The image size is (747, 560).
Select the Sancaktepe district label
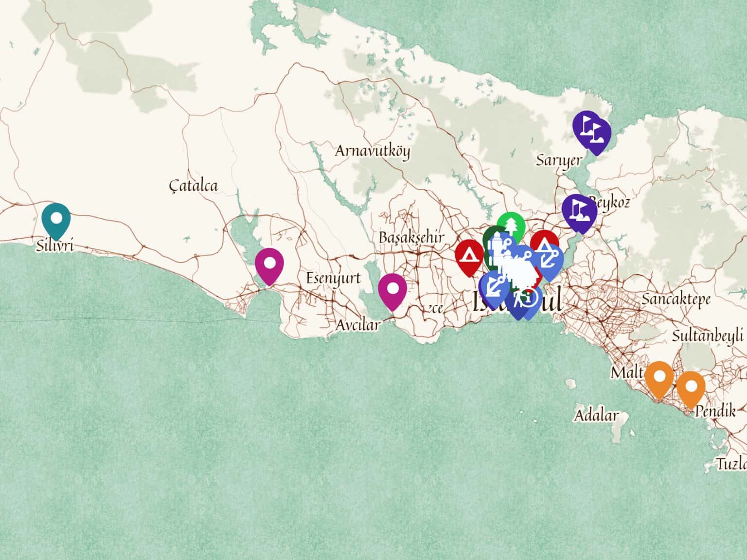pyautogui.click(x=676, y=299)
